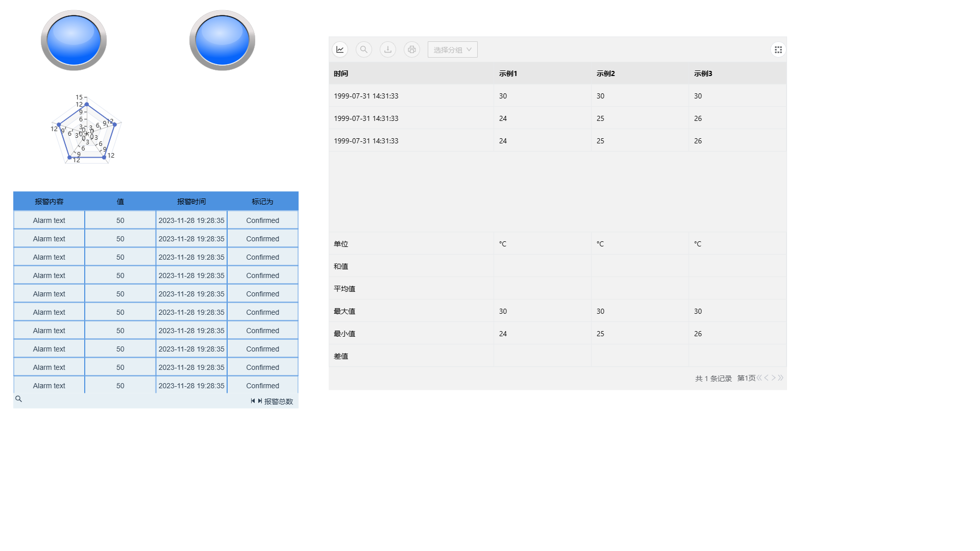Click the 报警时间 column header
Image resolution: width=980 pixels, height=551 pixels.
tap(191, 202)
